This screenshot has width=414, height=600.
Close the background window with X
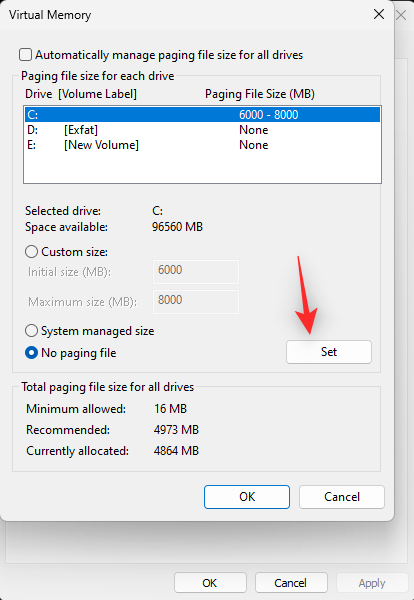pyautogui.click(x=401, y=15)
